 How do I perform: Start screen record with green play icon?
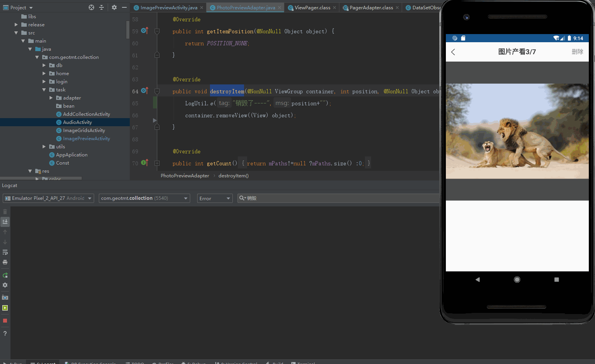(x=5, y=308)
